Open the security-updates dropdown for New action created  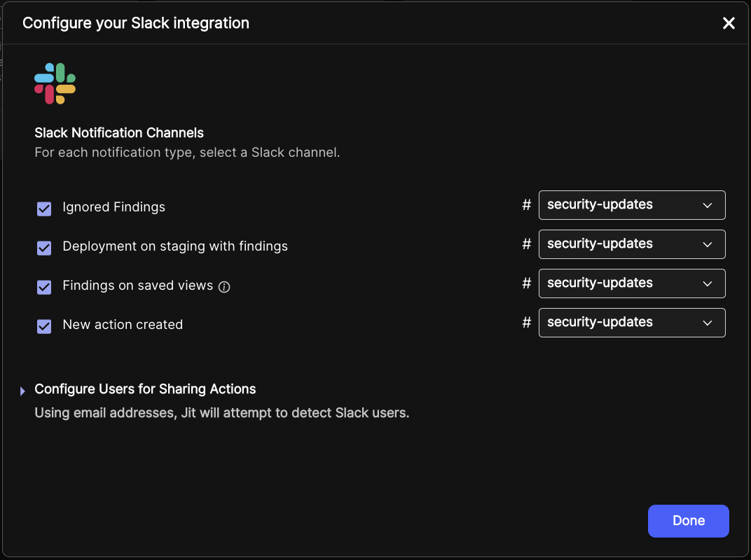click(631, 322)
